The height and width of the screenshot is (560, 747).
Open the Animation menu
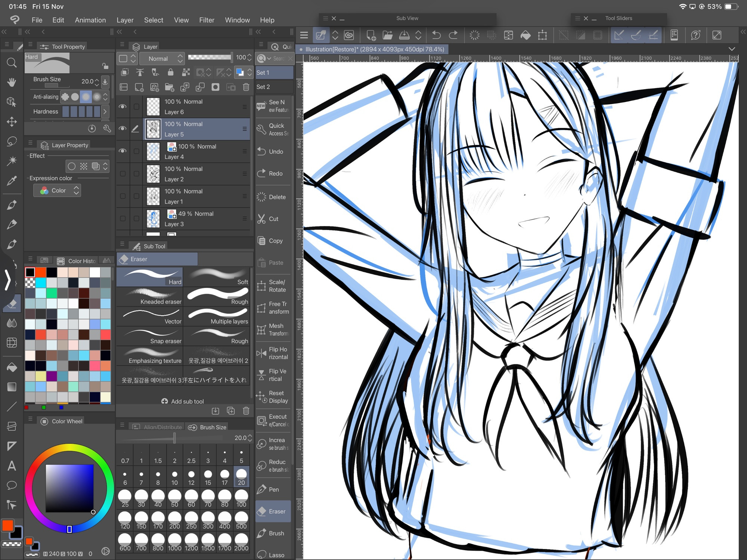[x=90, y=20]
